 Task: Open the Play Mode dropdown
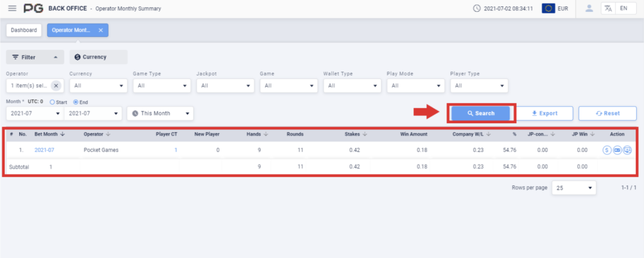pyautogui.click(x=416, y=86)
